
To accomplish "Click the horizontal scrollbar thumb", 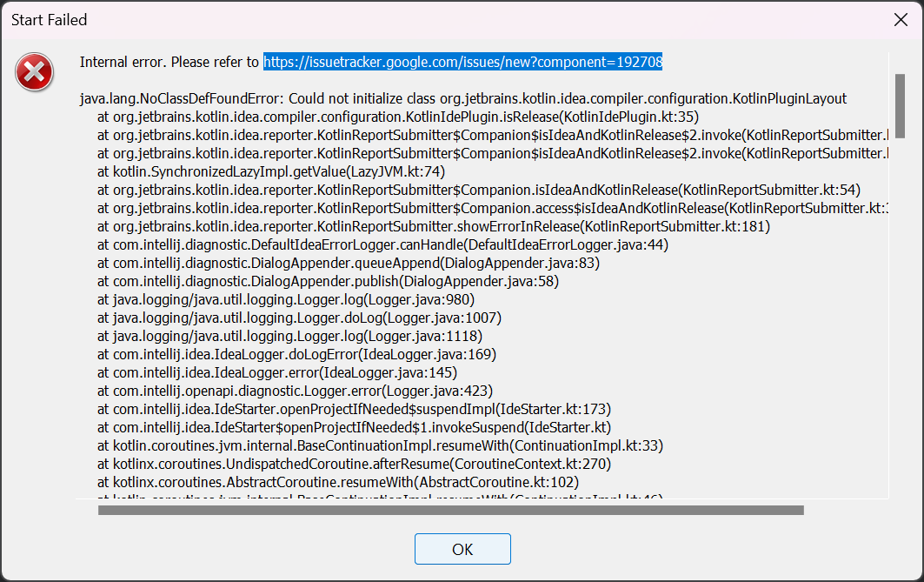I will [x=450, y=511].
